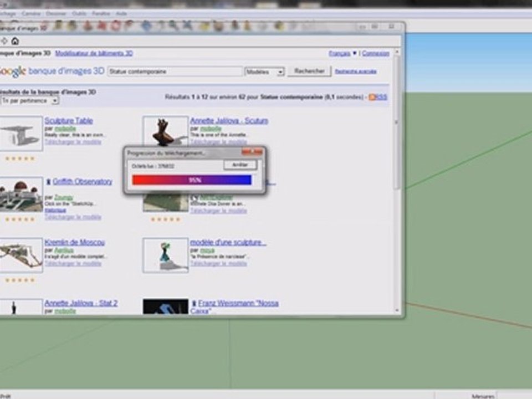Open the Kremlin de Moscou link
The height and width of the screenshot is (399, 532).
(75, 242)
